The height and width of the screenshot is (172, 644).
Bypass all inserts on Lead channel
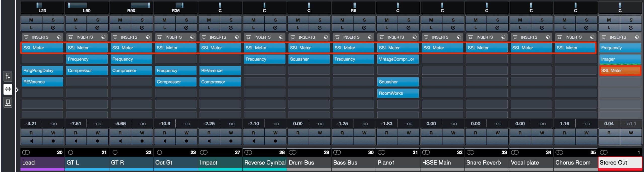point(26,37)
